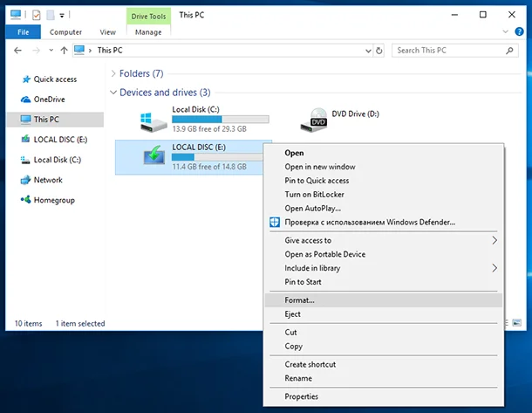The width and height of the screenshot is (532, 413).
Task: Click the LOCAL DISC (E:) usage bar
Action: click(x=217, y=157)
